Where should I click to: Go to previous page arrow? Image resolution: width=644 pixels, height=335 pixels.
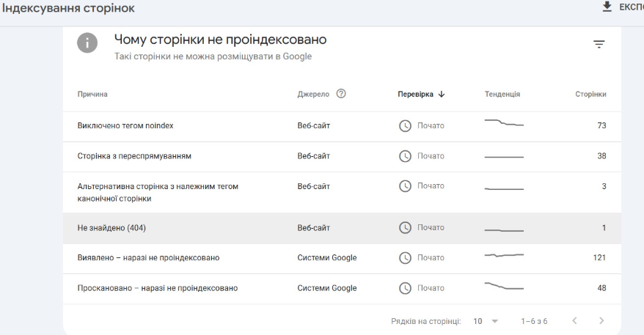point(574,320)
